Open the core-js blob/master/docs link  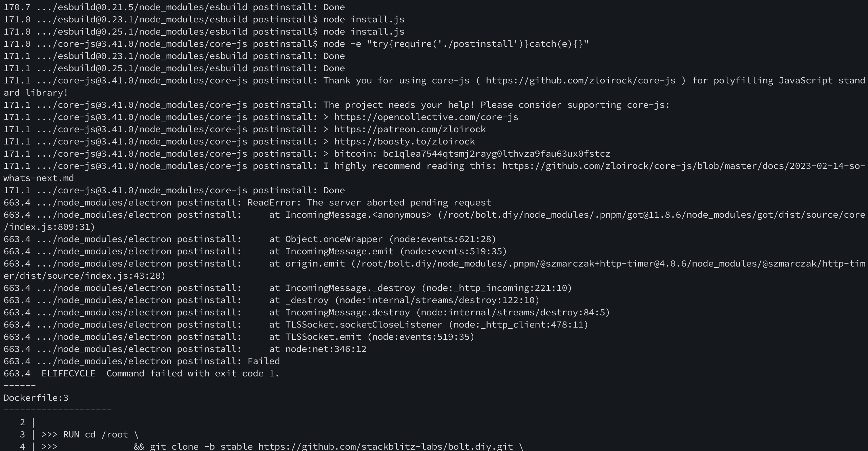[683, 166]
